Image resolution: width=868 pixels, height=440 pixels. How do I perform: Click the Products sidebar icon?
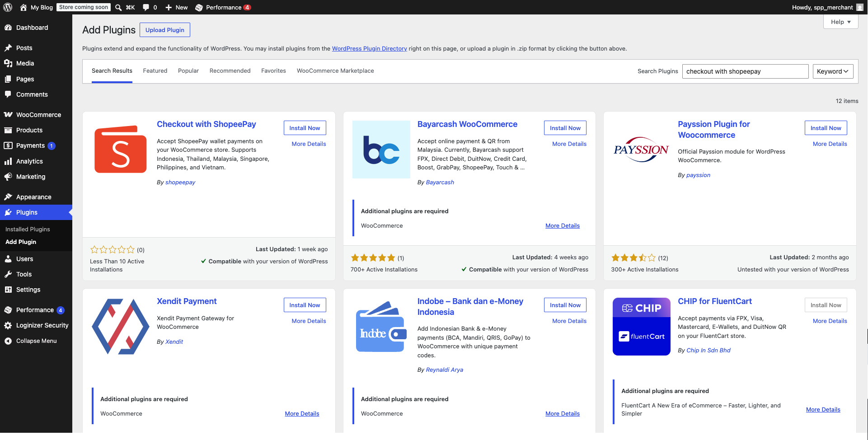8,130
